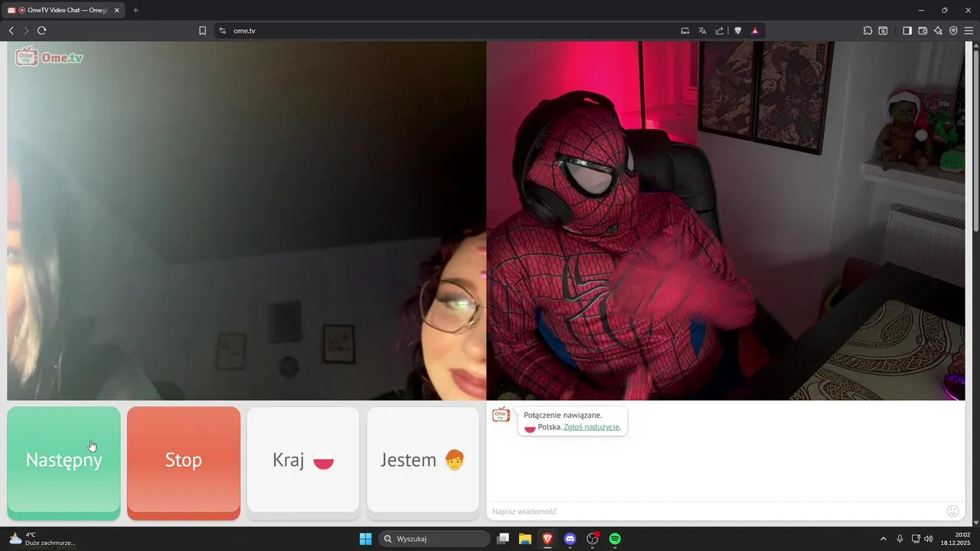Click the volume tray icon
Image resolution: width=980 pixels, height=551 pixels.
929,539
